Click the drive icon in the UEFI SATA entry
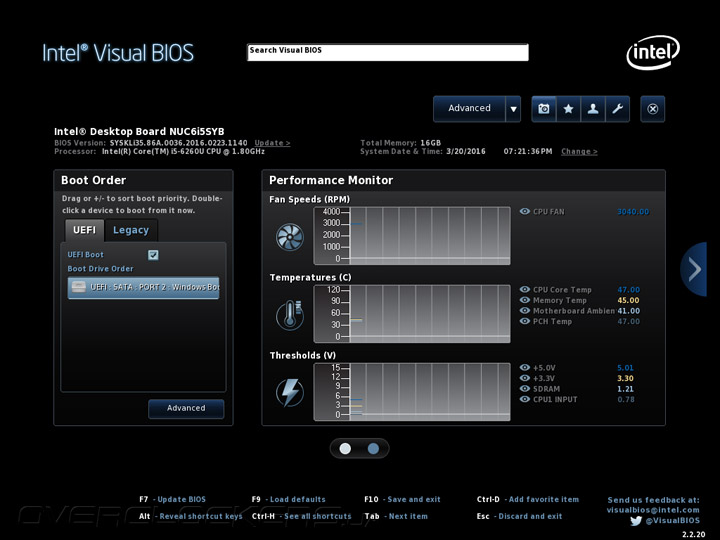 (79, 287)
